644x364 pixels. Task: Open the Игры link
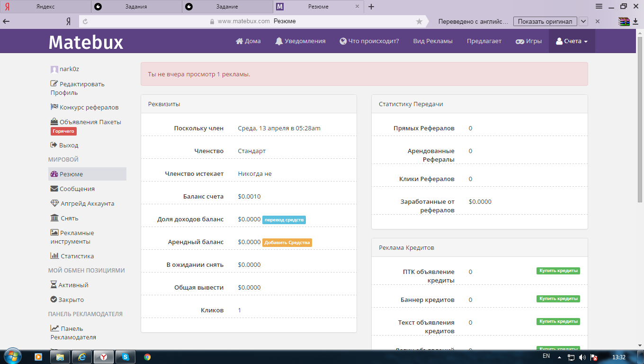coord(528,41)
